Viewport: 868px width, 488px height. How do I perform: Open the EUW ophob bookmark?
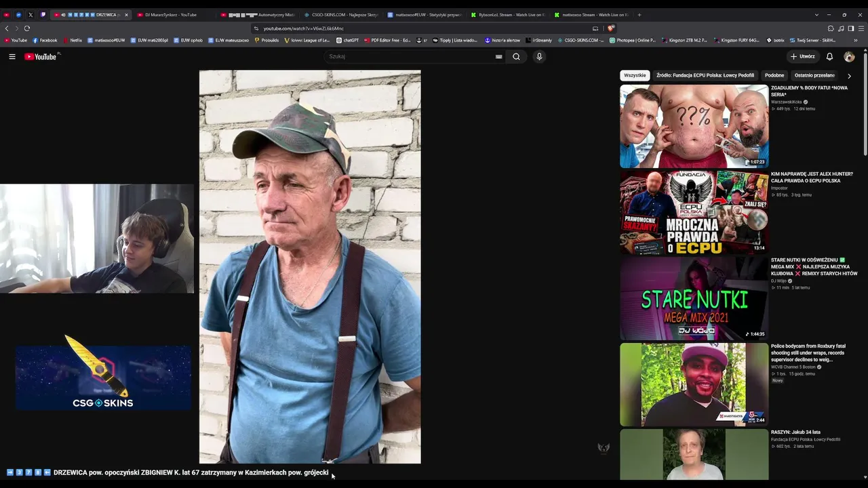click(x=189, y=41)
